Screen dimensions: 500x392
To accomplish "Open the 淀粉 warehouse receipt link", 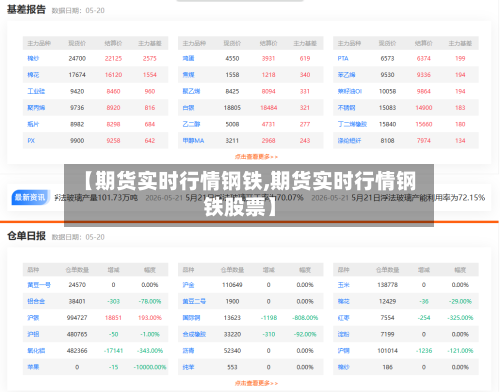I will (x=343, y=334).
